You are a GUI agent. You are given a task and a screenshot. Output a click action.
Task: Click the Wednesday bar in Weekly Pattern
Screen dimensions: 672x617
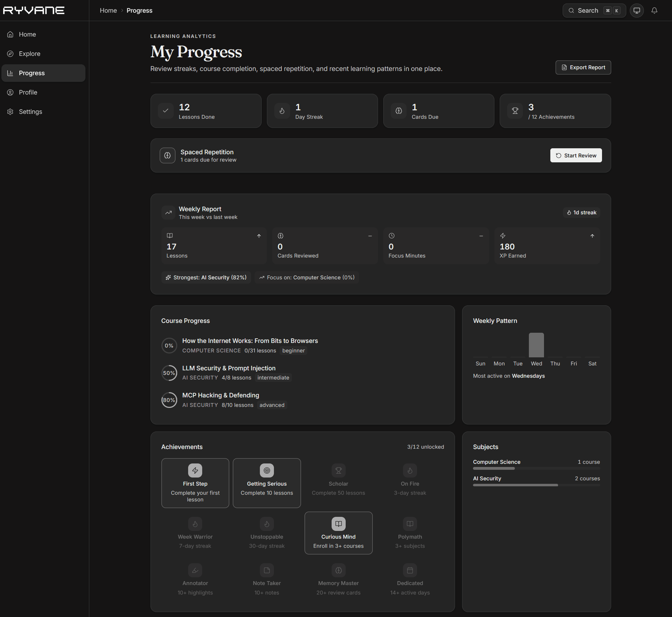tap(536, 345)
